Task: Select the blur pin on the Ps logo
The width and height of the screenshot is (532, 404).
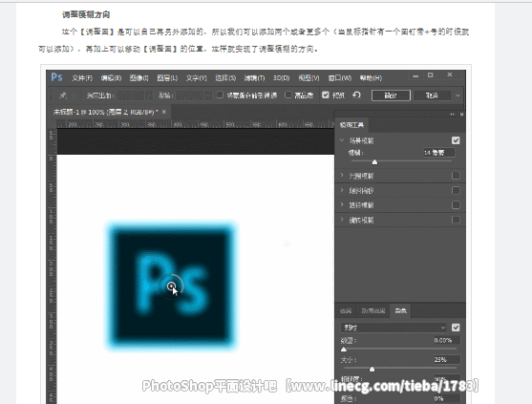Action: [x=172, y=287]
